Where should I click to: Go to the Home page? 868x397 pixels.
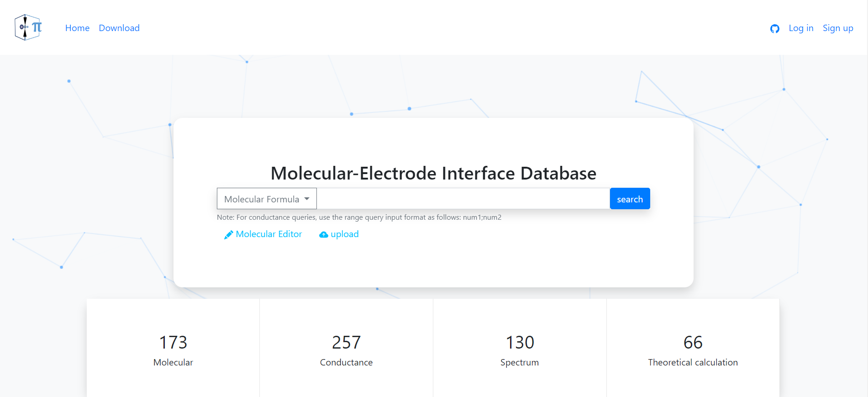77,28
